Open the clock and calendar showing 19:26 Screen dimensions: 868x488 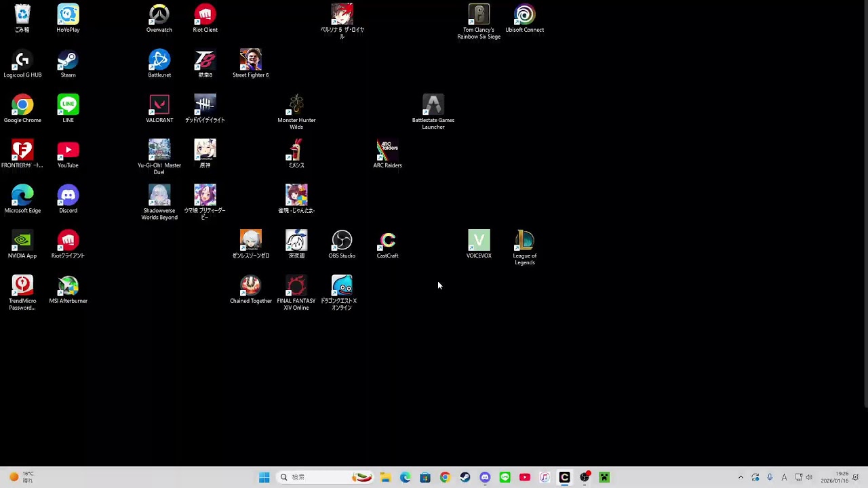point(835,477)
